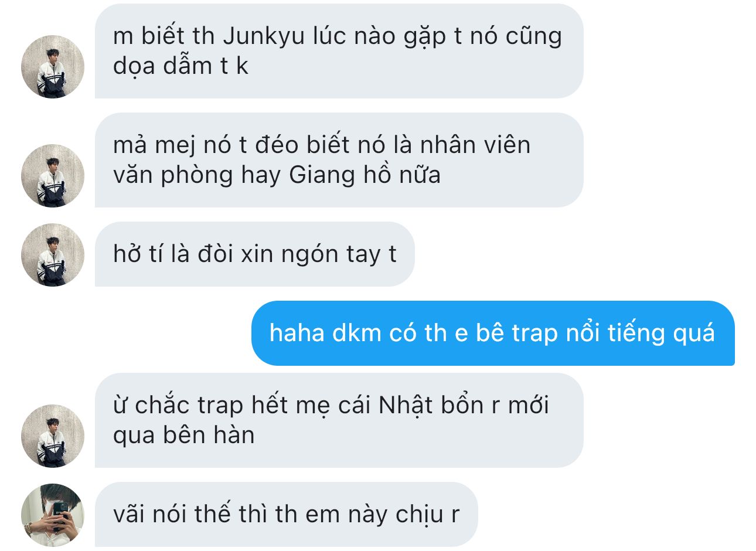Image resolution: width=756 pixels, height=551 pixels.
Task: Select the blue 'haha dkm' sent message
Action: pos(493,333)
